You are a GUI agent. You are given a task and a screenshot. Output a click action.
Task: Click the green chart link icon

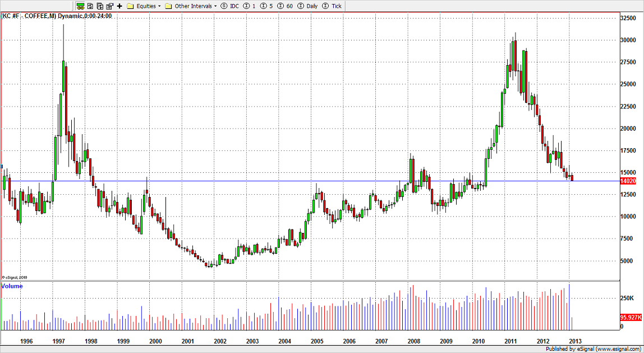click(81, 6)
